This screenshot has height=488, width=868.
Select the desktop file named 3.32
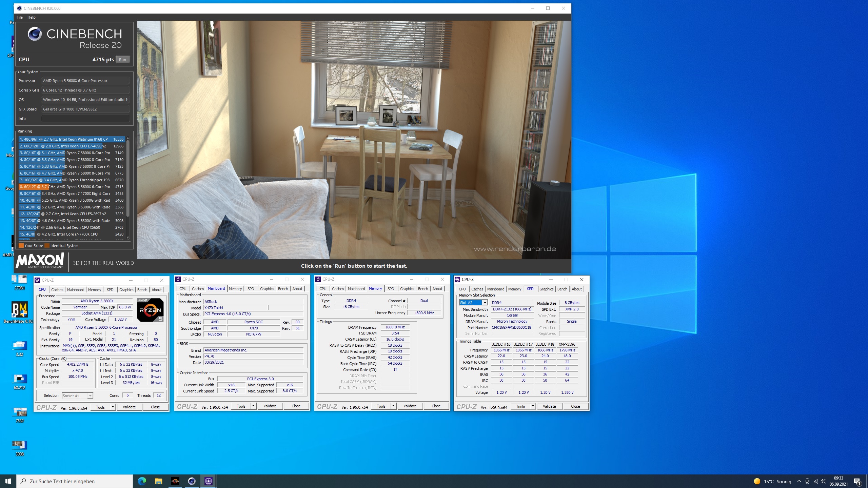pos(19,349)
